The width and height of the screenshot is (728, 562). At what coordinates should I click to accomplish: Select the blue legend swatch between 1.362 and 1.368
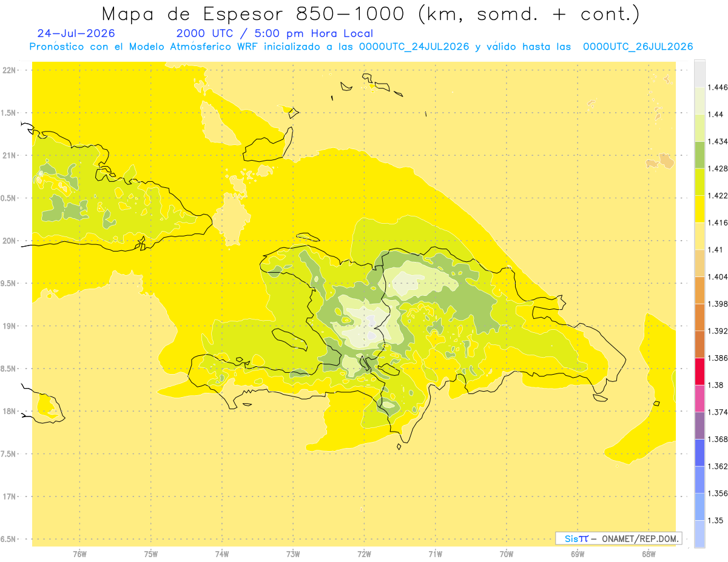(x=699, y=453)
